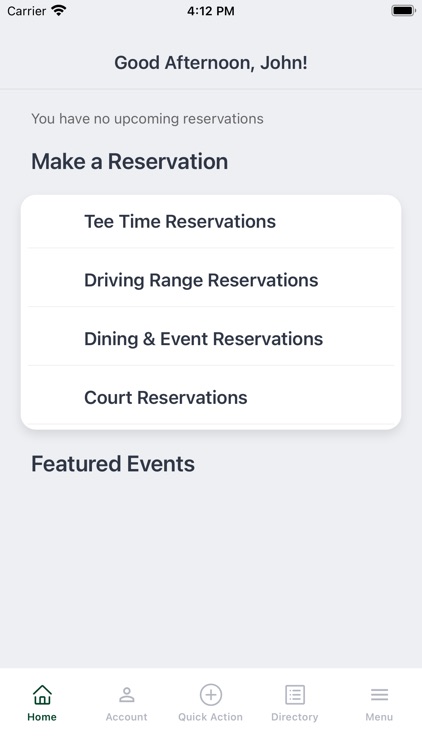The height and width of the screenshot is (750, 422).
Task: Click the Good Afternoon, John! title
Action: (x=211, y=63)
